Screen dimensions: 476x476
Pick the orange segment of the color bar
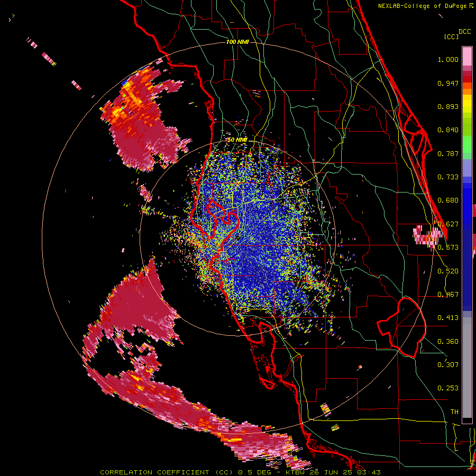pyautogui.click(x=467, y=91)
